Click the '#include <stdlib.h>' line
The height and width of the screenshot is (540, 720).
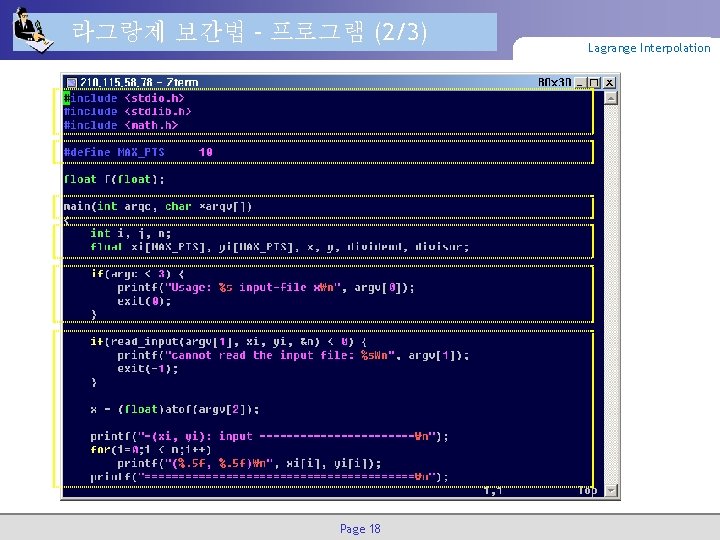click(x=127, y=112)
